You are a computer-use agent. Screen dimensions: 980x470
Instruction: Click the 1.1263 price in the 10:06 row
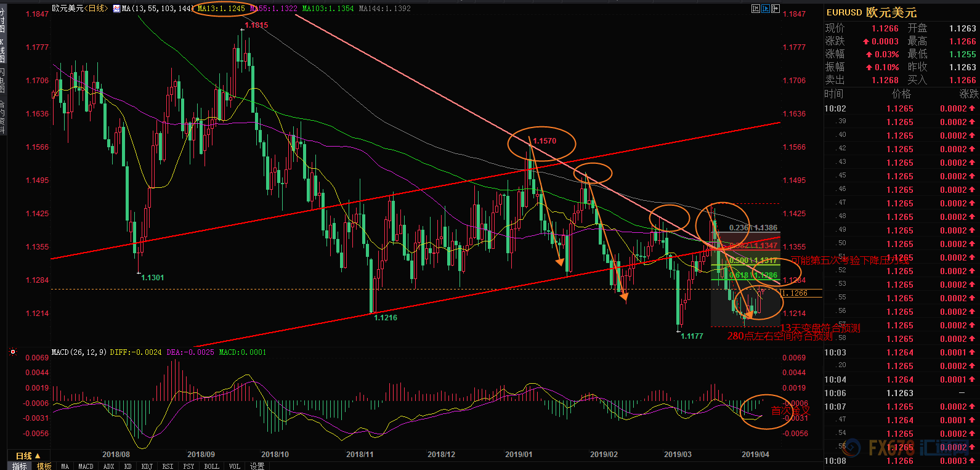tap(900, 393)
